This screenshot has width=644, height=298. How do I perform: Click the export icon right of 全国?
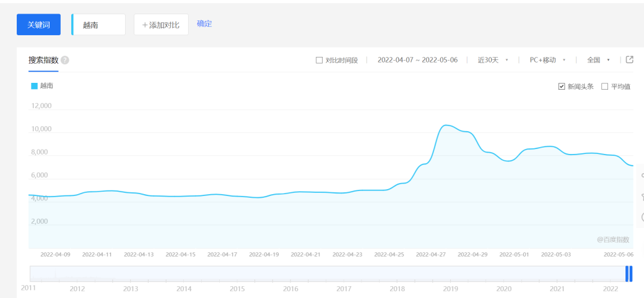(x=630, y=60)
